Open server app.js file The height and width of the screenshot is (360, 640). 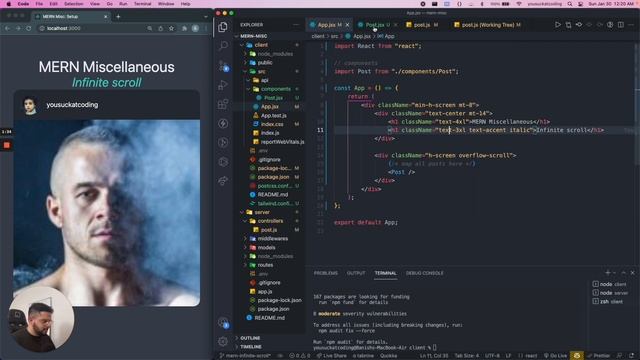tap(264, 291)
